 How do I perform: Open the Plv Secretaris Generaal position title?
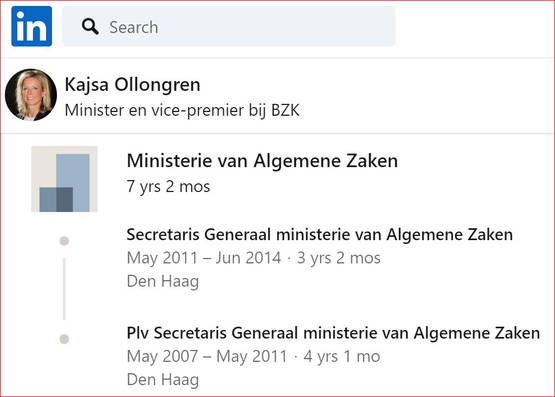(x=333, y=333)
